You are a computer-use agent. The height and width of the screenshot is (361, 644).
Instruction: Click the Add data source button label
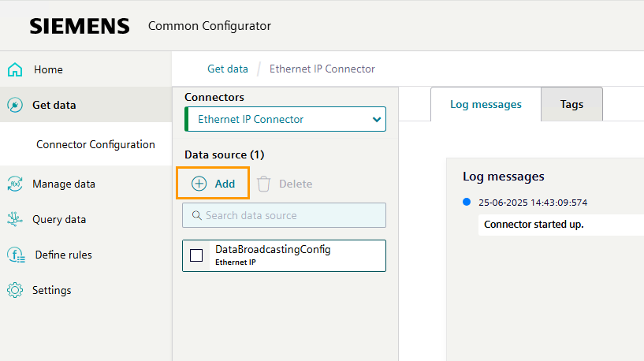click(x=225, y=184)
